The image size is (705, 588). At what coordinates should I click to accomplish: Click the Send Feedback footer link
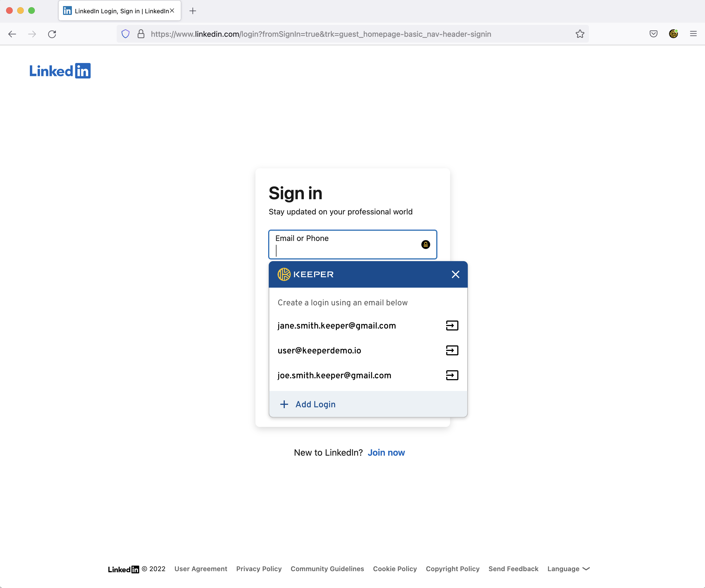coord(513,569)
